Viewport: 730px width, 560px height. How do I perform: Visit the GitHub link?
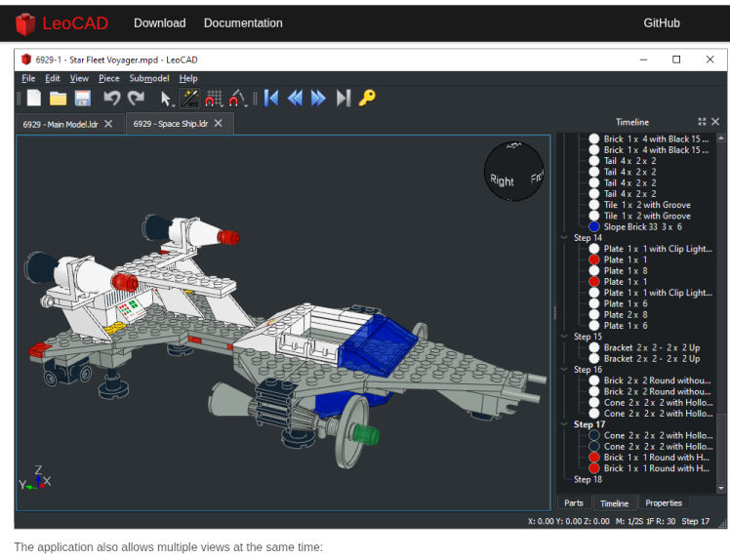(661, 22)
